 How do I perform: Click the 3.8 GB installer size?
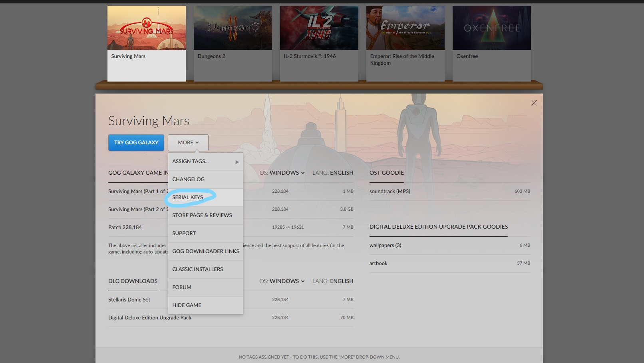[347, 209]
